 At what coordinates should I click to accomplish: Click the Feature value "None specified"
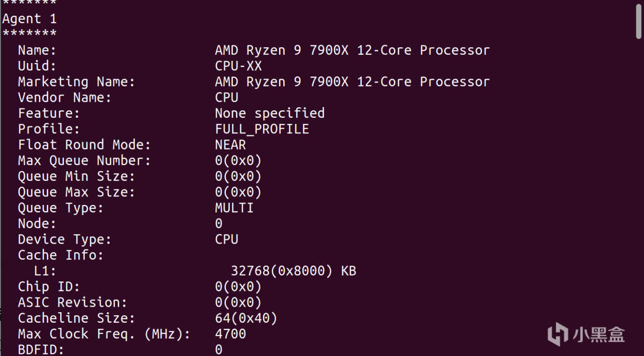point(270,113)
